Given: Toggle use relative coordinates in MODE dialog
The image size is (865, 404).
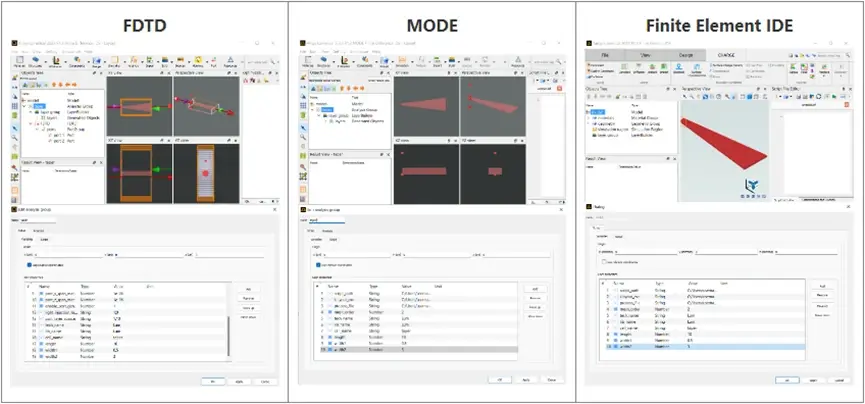Looking at the screenshot, I should 318,265.
